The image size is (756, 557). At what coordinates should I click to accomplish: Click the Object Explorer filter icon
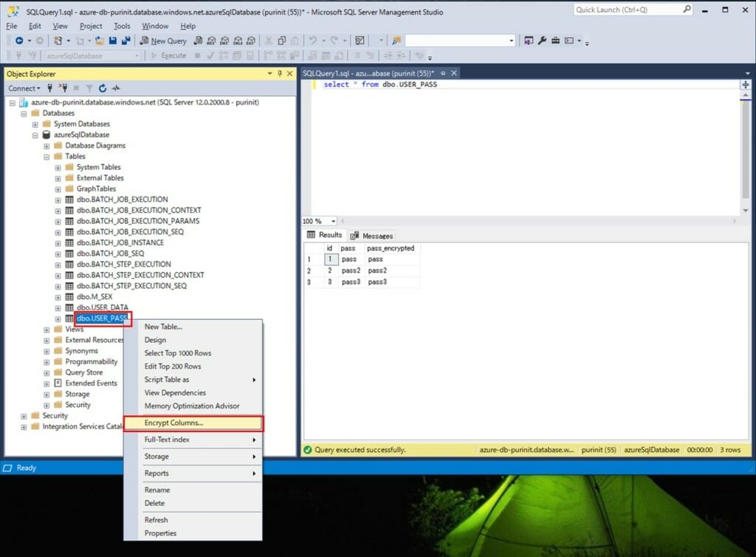click(x=89, y=87)
